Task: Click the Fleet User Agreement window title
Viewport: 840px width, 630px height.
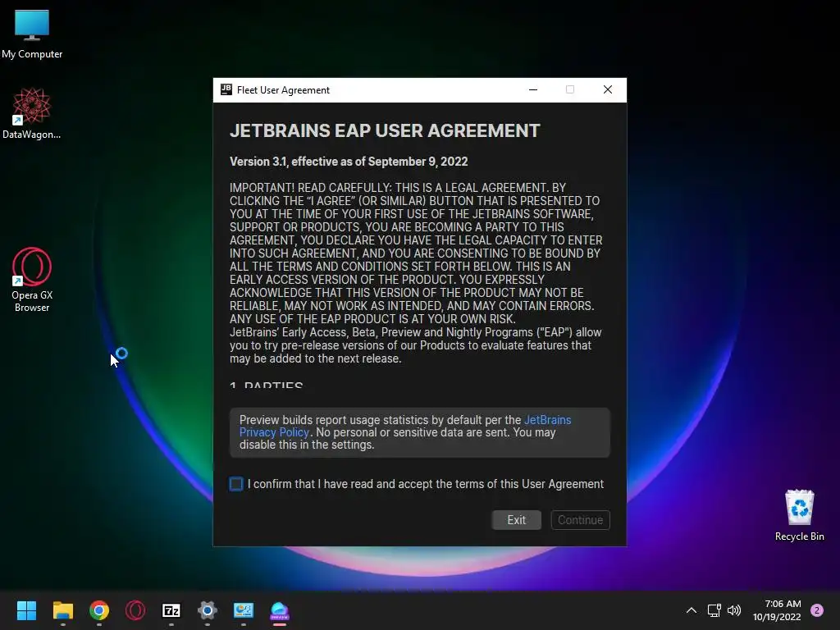Action: [283, 90]
